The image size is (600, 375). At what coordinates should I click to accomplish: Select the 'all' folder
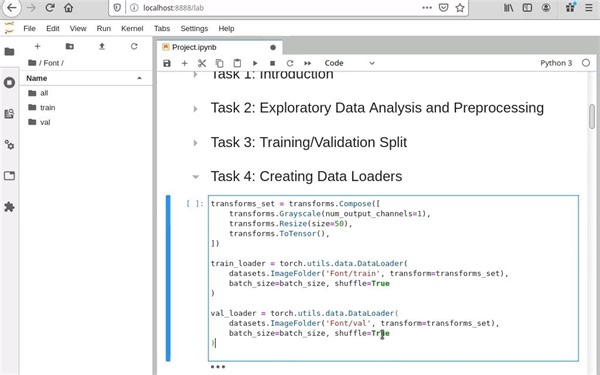(x=86, y=93)
